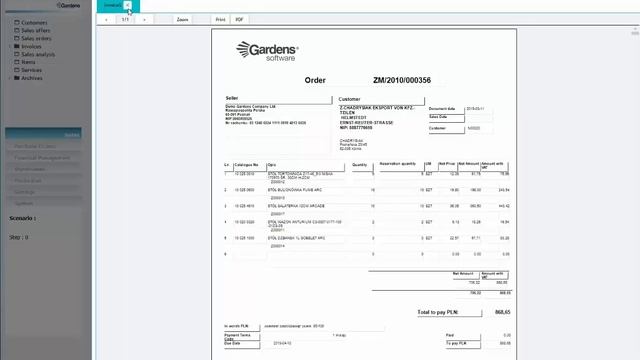
Task: Go to previous page using left arrow
Action: point(106,20)
